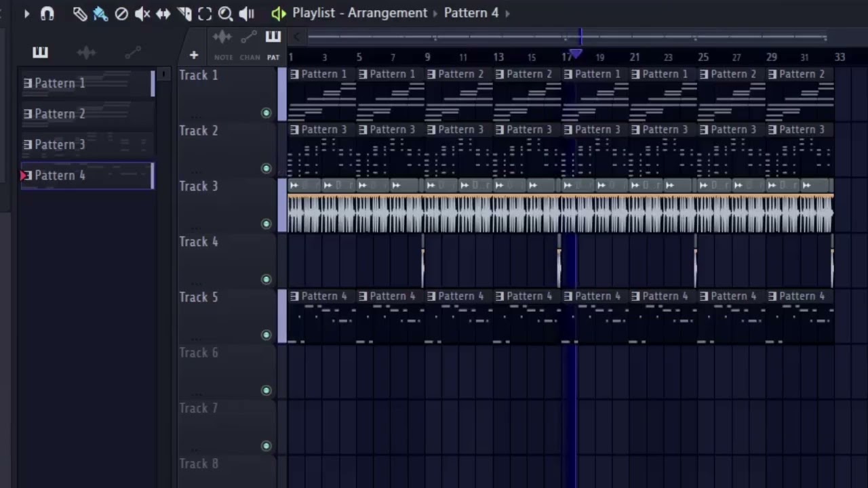Click bar 25 on the timeline ruler
Image resolution: width=868 pixels, height=488 pixels.
(x=703, y=58)
